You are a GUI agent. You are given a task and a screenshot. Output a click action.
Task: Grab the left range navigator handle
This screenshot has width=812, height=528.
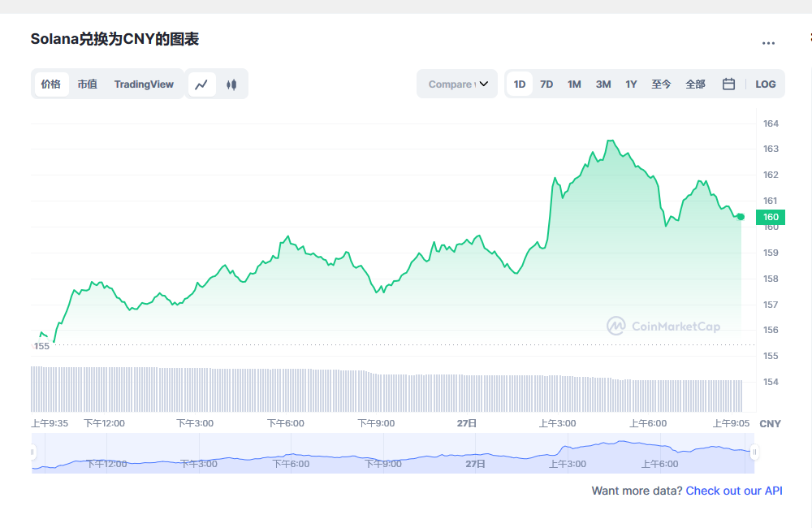32,452
